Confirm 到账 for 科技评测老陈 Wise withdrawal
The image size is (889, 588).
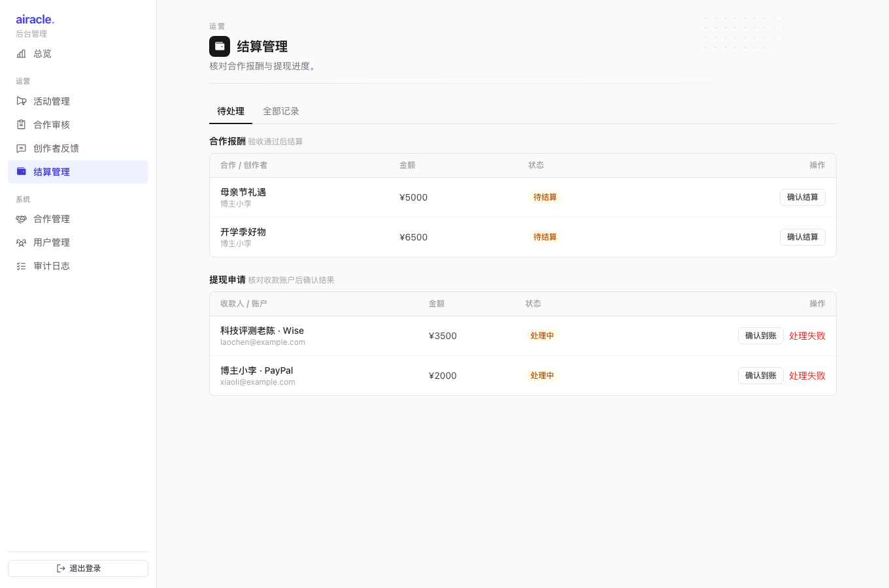(761, 336)
